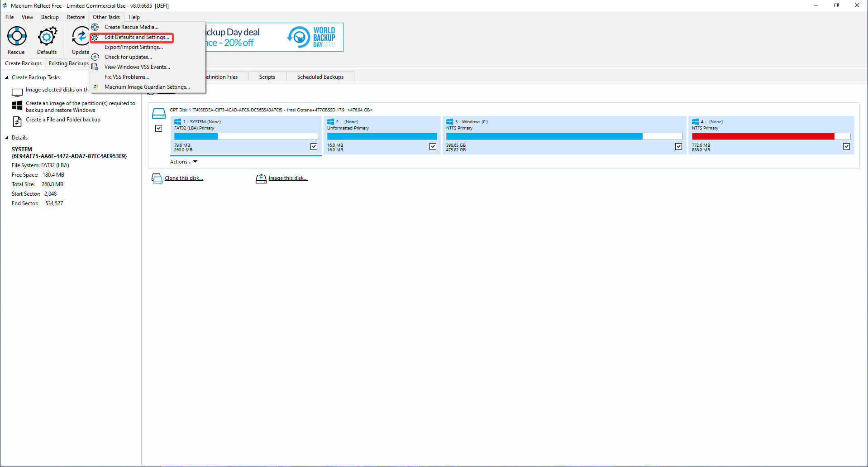Screen dimensions: 868x467
Task: Choose View Windows VSS Events
Action: pyautogui.click(x=137, y=67)
